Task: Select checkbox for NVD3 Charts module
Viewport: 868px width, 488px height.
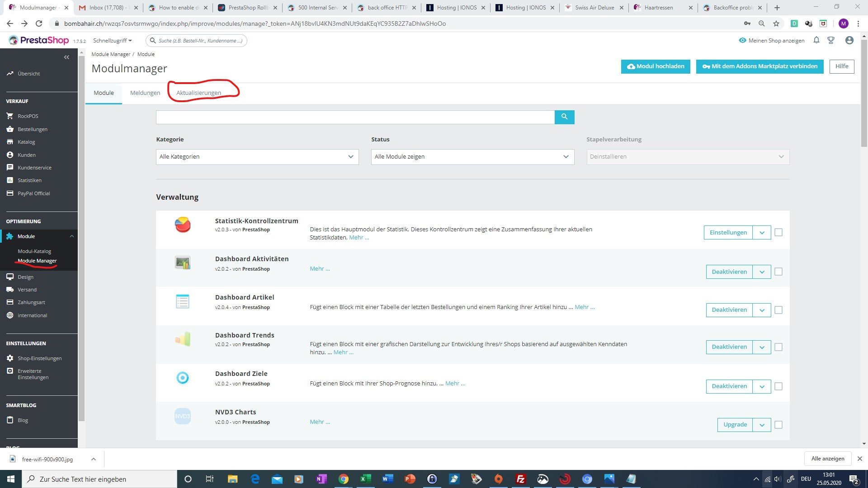Action: [778, 425]
